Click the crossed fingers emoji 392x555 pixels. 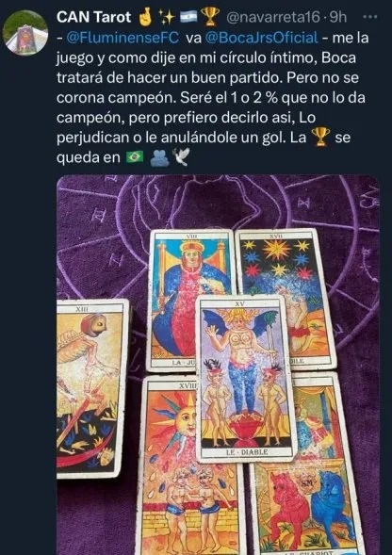pos(144,17)
